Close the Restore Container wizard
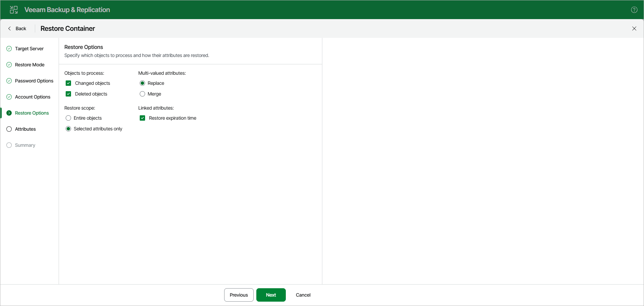 point(634,28)
